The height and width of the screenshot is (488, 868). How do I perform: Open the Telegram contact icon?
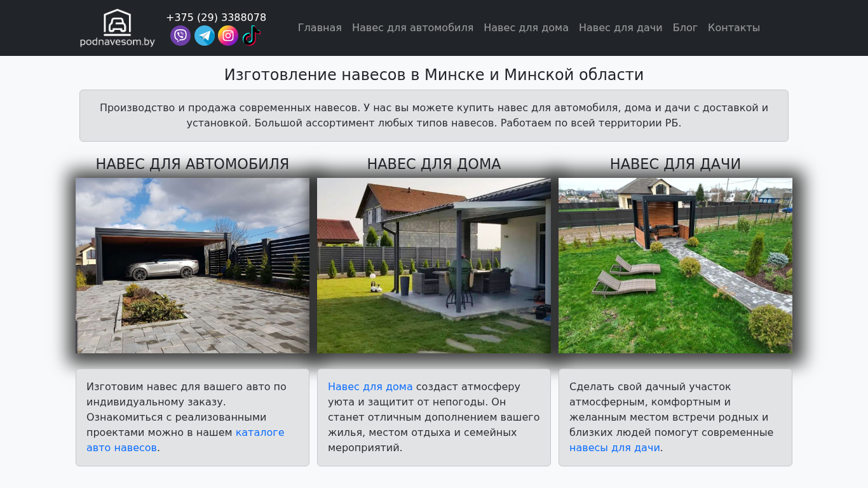(205, 36)
